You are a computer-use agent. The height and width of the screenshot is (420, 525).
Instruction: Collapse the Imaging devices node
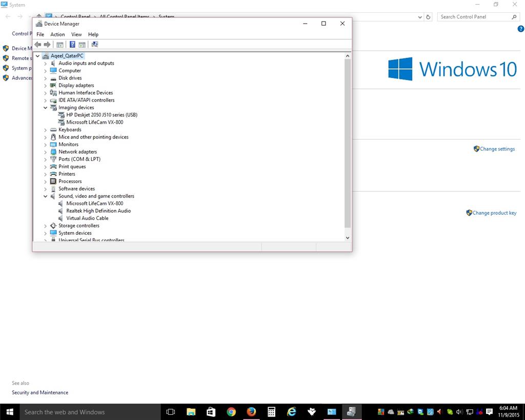coord(45,108)
